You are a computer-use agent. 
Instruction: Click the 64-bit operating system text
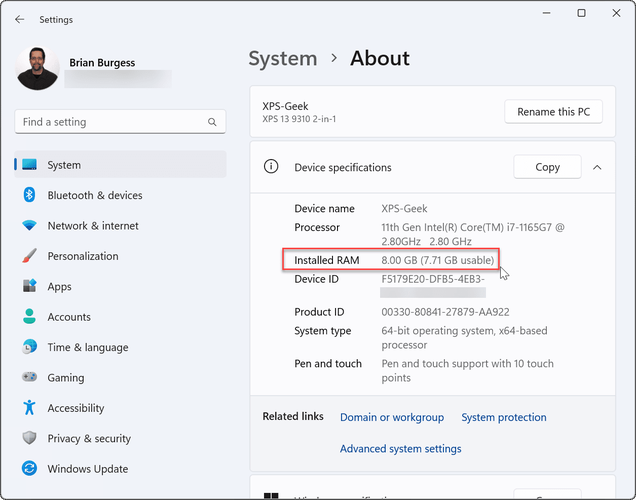(464, 338)
